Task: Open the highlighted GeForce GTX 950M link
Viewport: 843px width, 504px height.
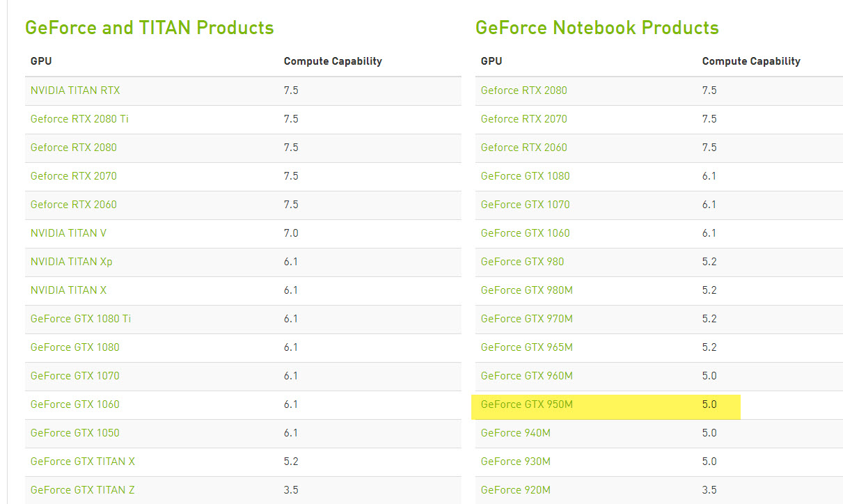Action: click(527, 404)
